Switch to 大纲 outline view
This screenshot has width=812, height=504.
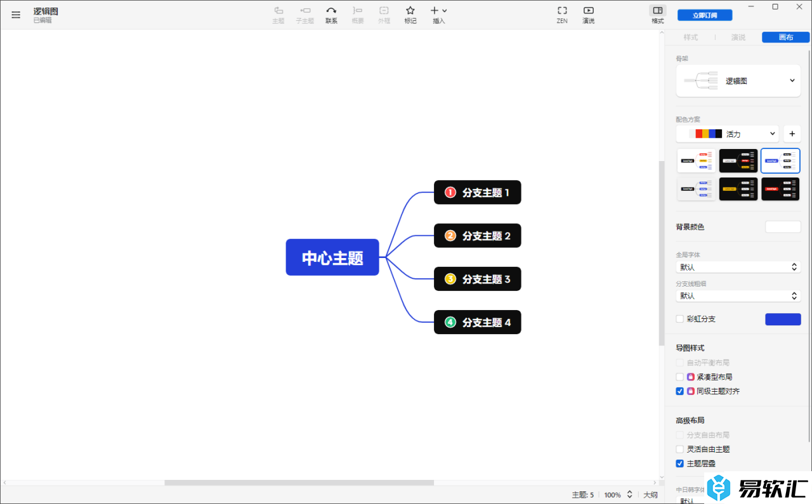[x=651, y=494]
